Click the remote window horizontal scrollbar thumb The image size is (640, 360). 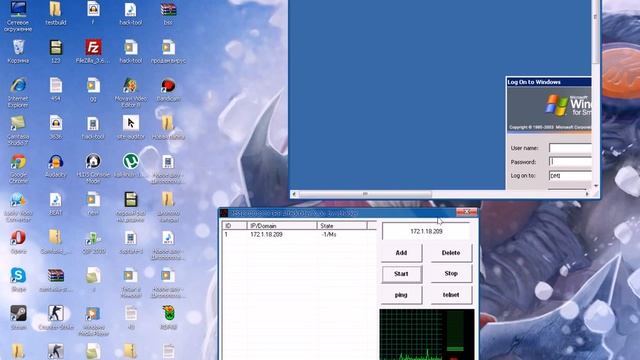365,194
